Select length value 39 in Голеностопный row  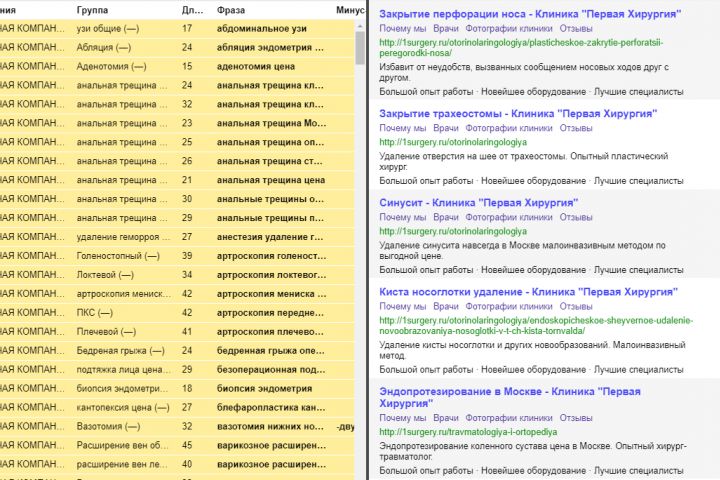tap(187, 256)
